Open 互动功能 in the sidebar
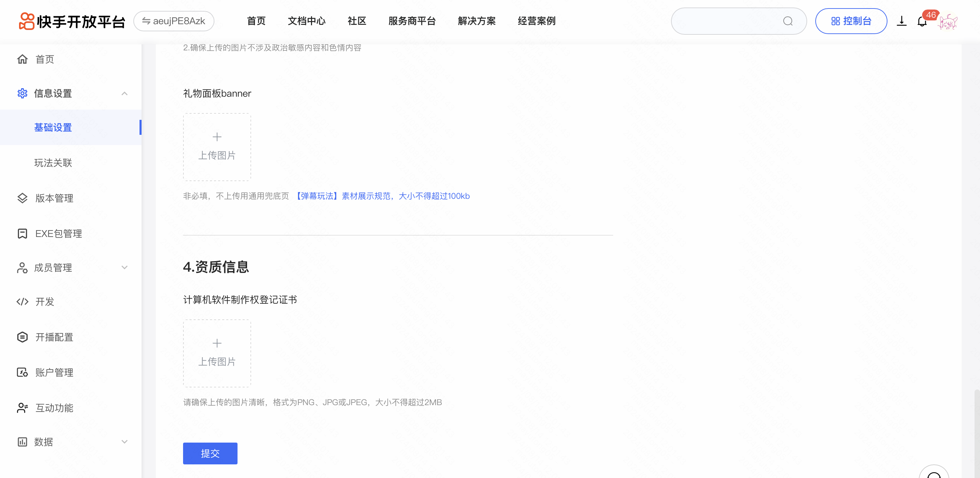This screenshot has width=980, height=478. tap(54, 408)
